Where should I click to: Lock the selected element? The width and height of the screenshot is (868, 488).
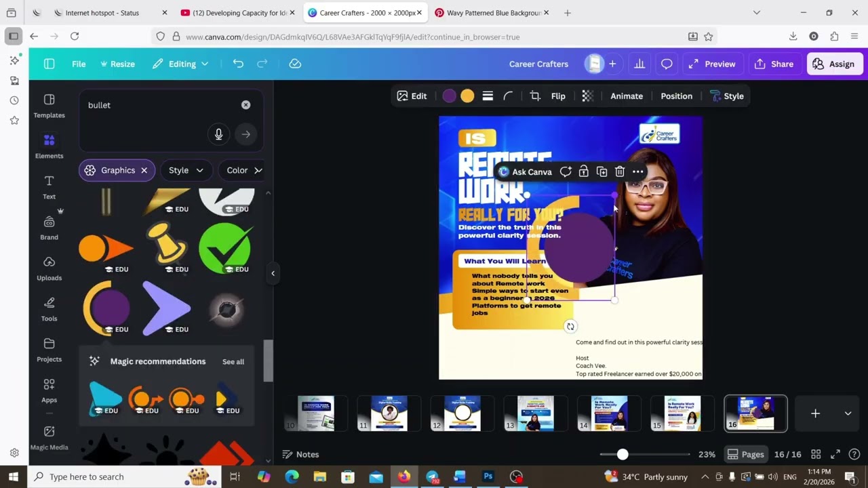pyautogui.click(x=583, y=172)
